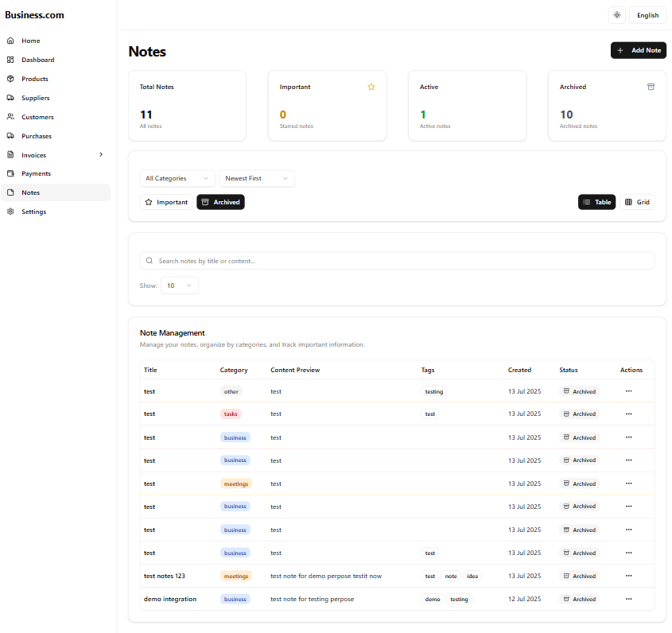Screen dimensions: 672x633
Task: Open the Newest First sort dropdown
Action: point(257,178)
